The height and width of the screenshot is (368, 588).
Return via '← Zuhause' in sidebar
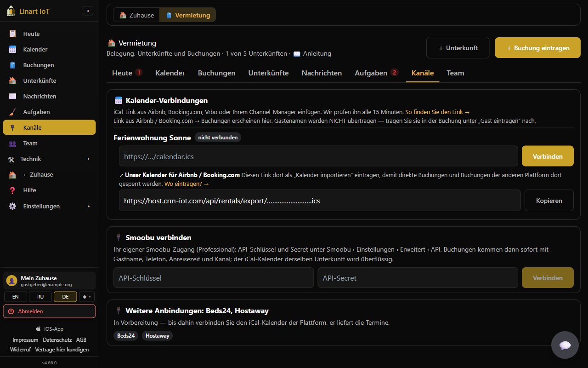50,174
